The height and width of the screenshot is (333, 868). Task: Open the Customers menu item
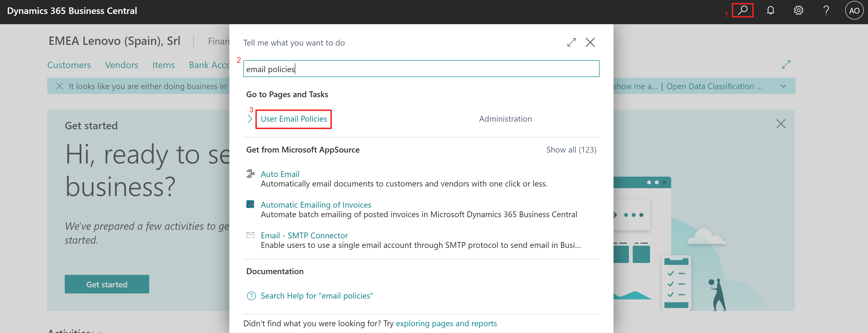(x=69, y=65)
